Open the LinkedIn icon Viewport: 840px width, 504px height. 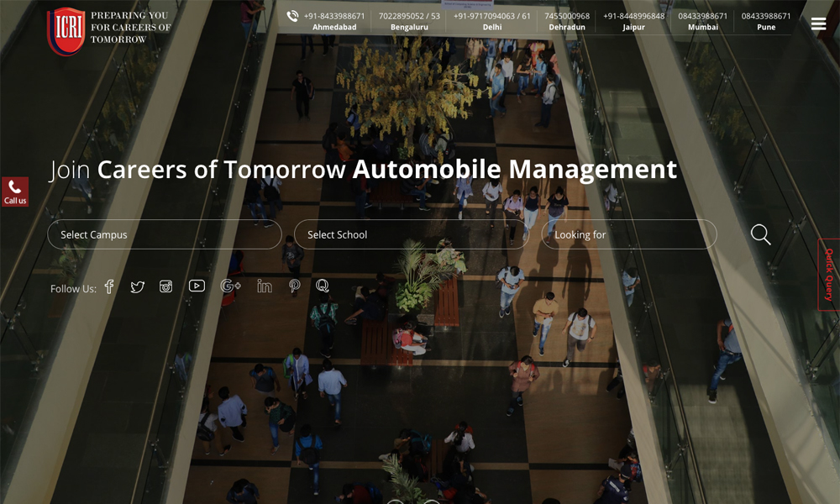(265, 286)
